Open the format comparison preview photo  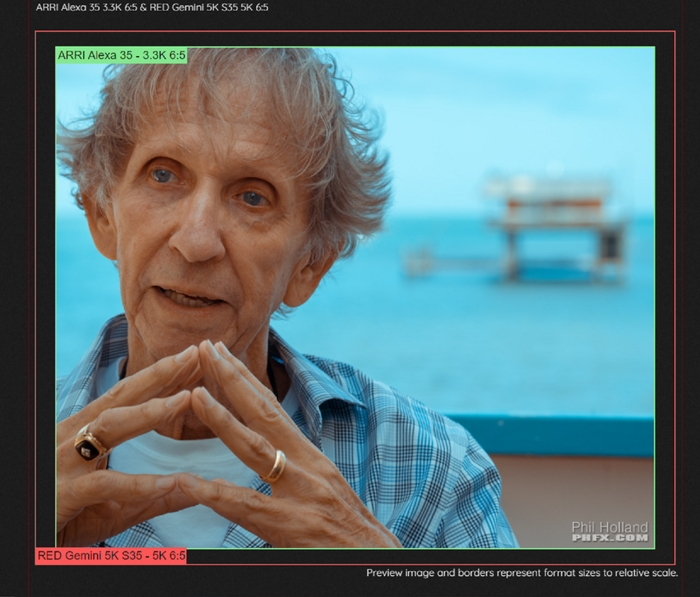[x=355, y=298]
